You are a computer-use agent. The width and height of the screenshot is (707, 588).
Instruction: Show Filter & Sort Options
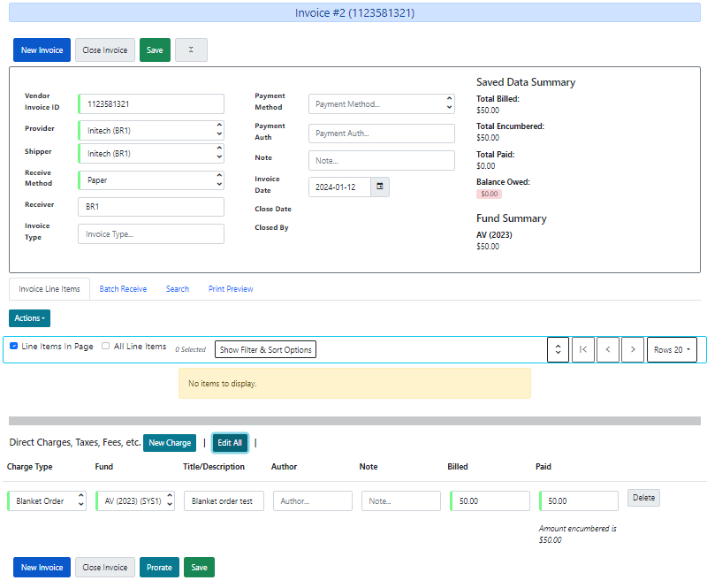[x=265, y=349]
